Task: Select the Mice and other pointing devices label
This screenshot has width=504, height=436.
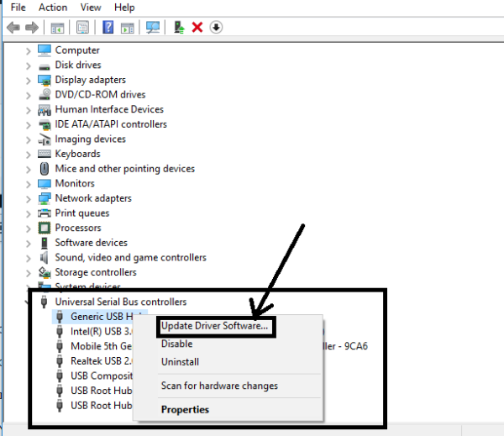Action: pyautogui.click(x=125, y=169)
